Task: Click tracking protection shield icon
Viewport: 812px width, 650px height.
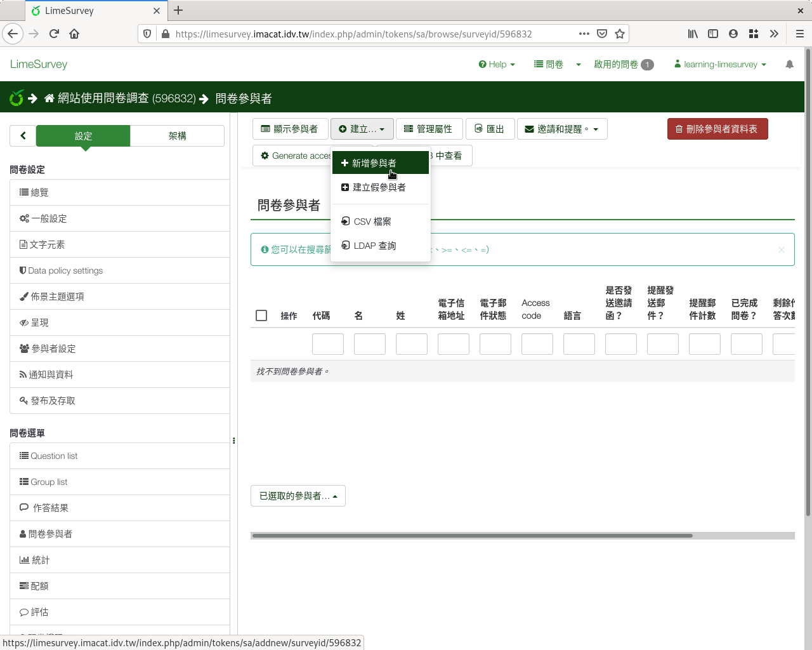Action: [x=147, y=34]
